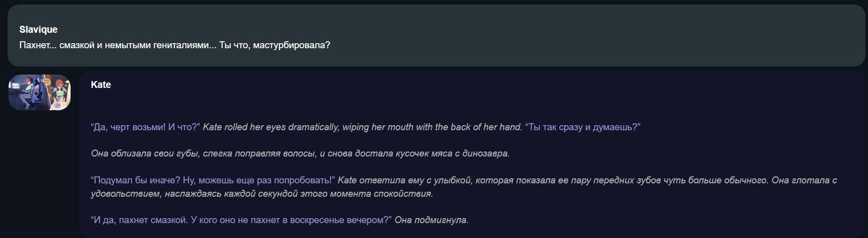Click the quote "Подумал бы иначе?"
Image resolution: width=868 pixels, height=238 pixels.
(x=136, y=180)
